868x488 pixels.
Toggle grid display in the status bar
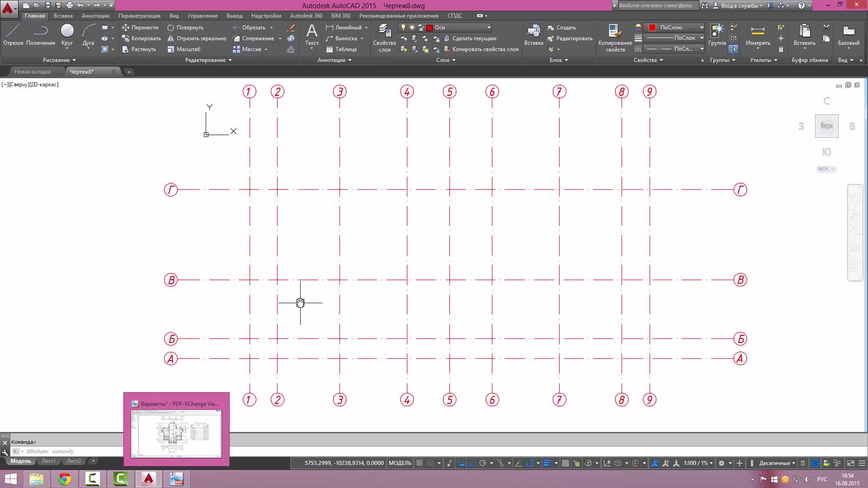coord(420,463)
